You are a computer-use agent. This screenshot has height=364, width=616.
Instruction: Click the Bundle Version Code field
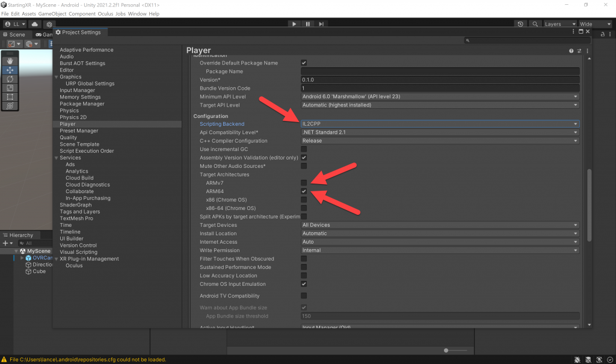coord(440,88)
